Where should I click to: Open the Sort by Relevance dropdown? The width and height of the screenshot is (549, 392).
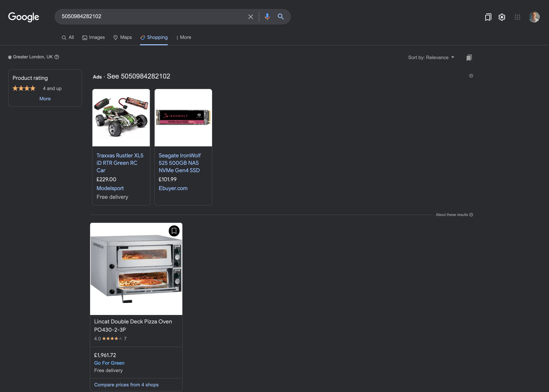(431, 58)
